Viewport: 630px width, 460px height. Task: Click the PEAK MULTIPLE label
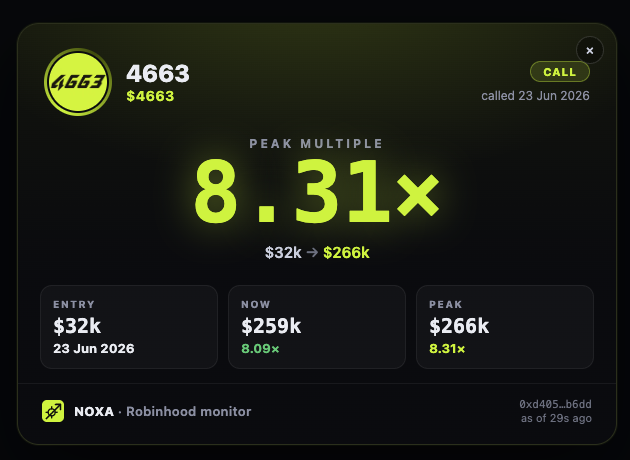pos(316,143)
